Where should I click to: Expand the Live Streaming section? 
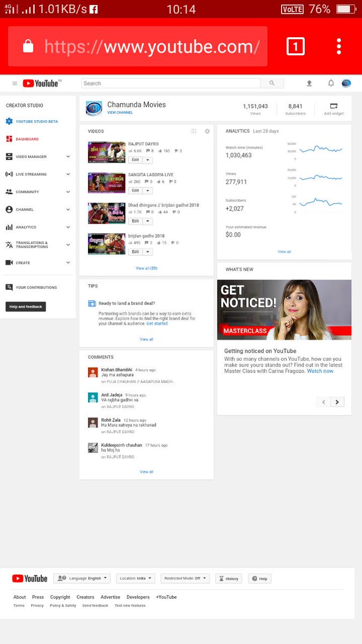68,174
